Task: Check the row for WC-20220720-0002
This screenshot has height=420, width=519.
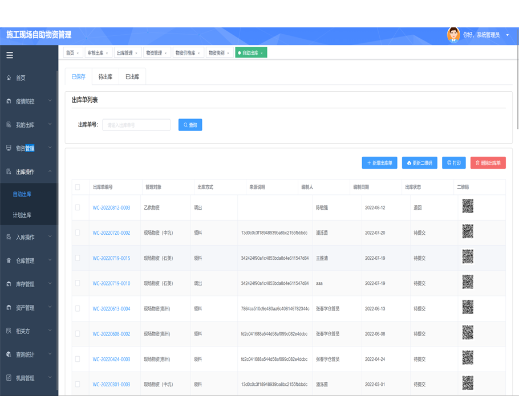Action: click(78, 233)
